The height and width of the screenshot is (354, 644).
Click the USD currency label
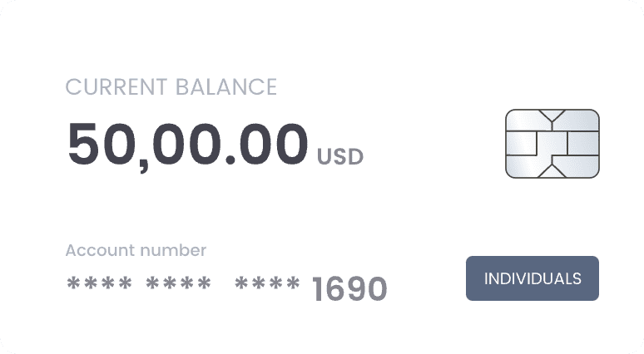coord(340,157)
